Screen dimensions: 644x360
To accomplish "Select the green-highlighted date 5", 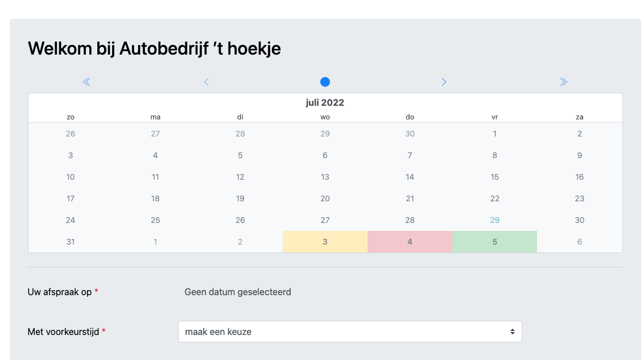I will 494,242.
